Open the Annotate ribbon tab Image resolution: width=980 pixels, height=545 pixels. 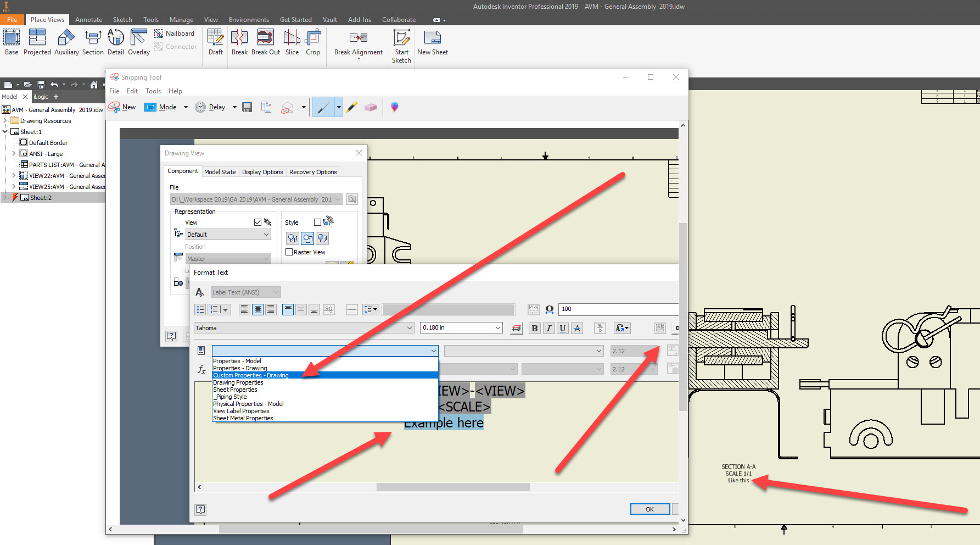[88, 19]
